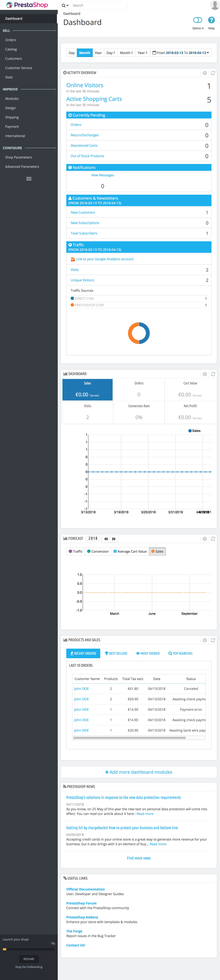Open the Help icon
220x980 pixels.
[211, 20]
